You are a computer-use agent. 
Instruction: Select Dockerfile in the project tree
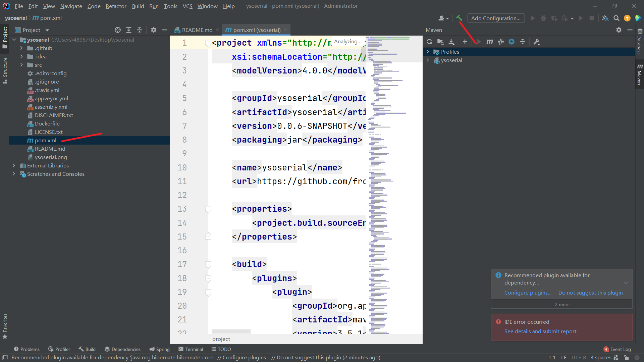tap(47, 123)
